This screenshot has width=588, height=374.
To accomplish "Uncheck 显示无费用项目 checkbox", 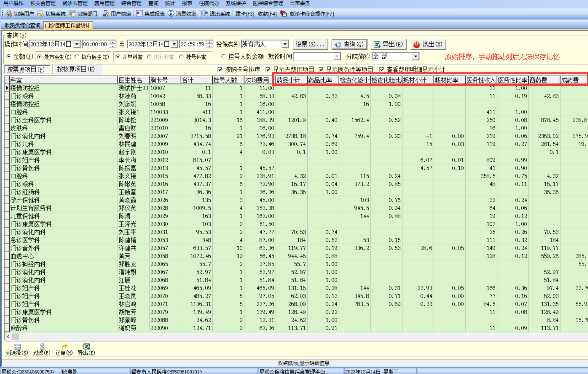I will (268, 69).
